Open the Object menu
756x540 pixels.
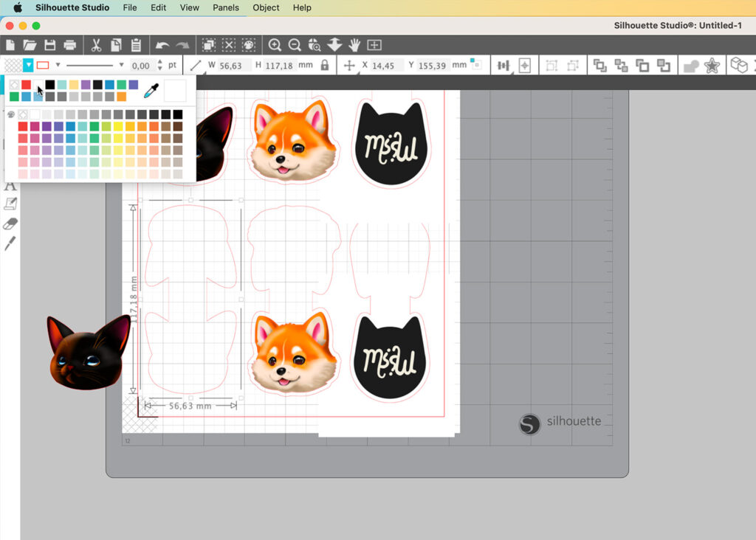coord(266,7)
